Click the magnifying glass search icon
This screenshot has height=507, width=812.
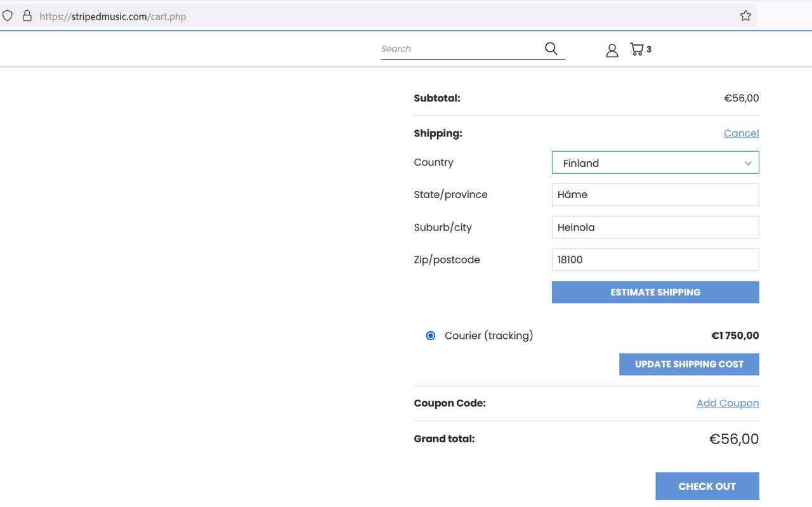coord(551,49)
